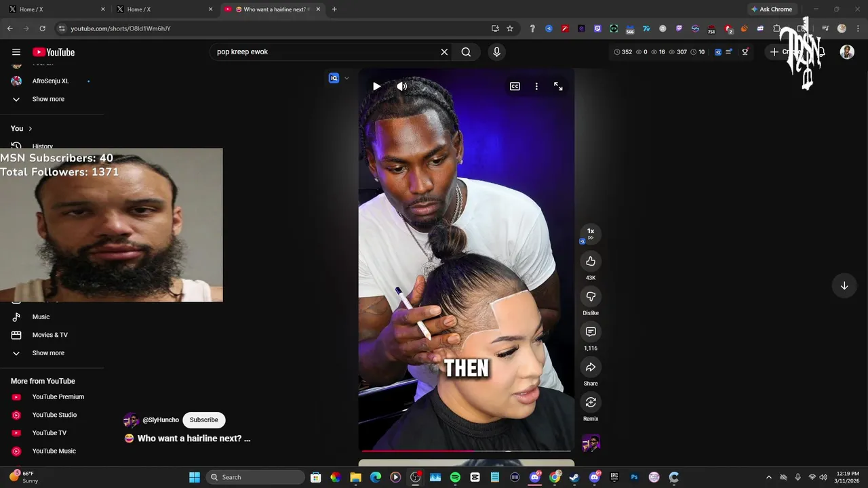Screen dimensions: 868x488
Task: Open the Chrome three-dot menu
Action: 858,28
